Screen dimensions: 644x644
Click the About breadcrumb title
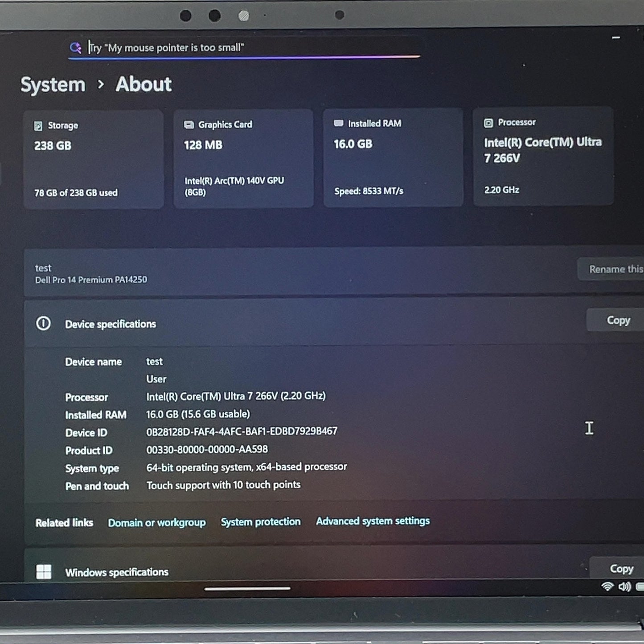(144, 84)
